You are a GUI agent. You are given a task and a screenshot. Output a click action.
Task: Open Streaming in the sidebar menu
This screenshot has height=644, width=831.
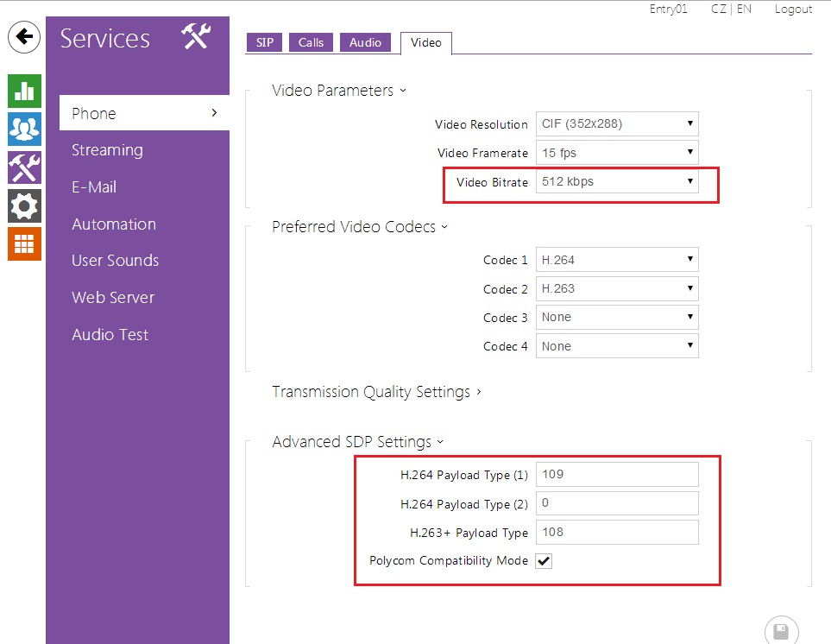[x=107, y=150]
